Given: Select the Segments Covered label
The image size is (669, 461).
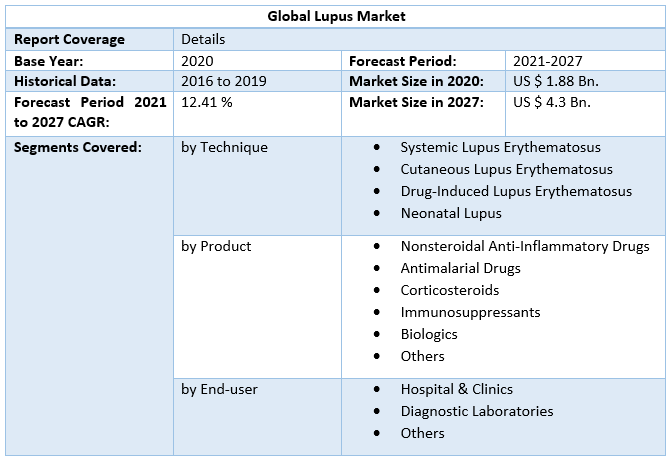Looking at the screenshot, I should tap(77, 147).
